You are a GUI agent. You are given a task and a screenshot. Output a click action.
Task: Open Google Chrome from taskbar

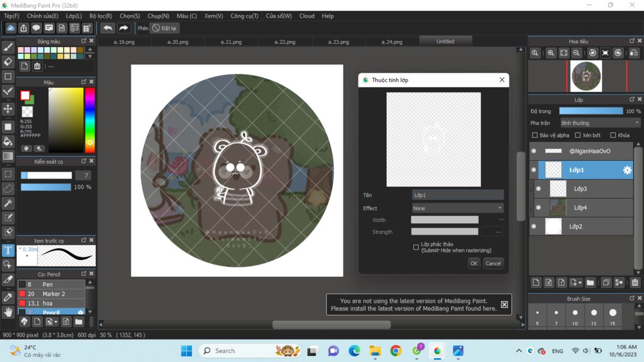(x=396, y=351)
